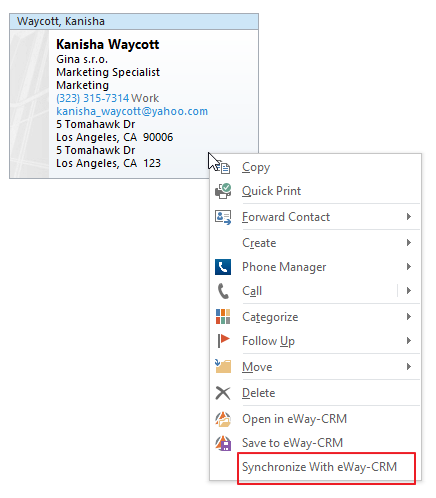Select the Categorize menu entry

(315, 317)
